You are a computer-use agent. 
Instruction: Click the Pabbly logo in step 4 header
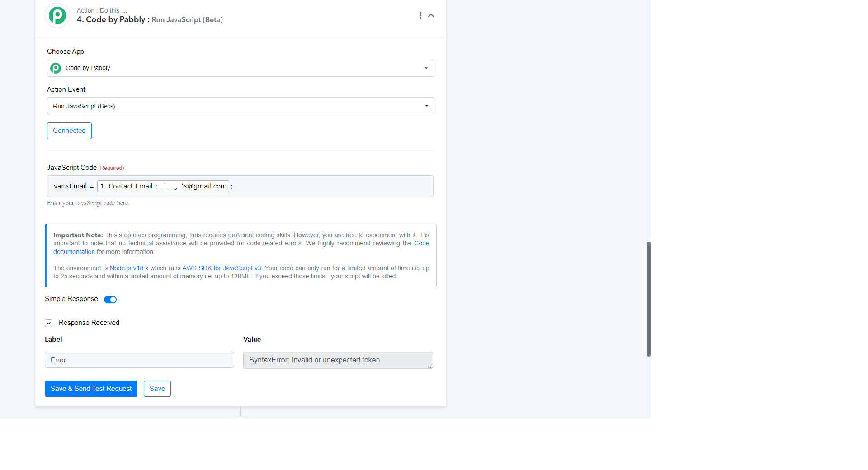[x=57, y=15]
